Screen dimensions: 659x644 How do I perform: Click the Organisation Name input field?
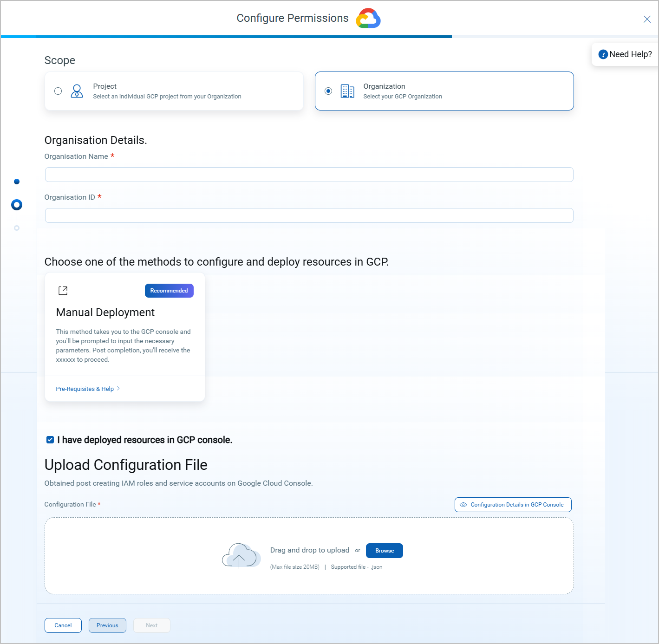pos(309,174)
